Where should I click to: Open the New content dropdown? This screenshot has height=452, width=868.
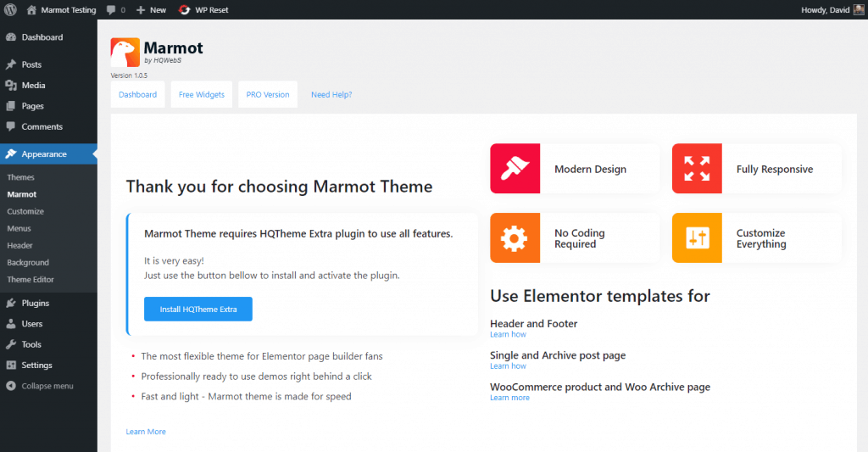tap(151, 10)
